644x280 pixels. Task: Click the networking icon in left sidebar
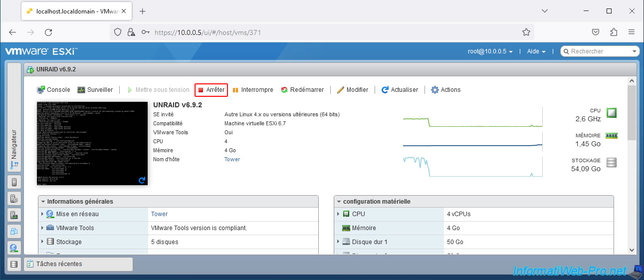(14, 248)
